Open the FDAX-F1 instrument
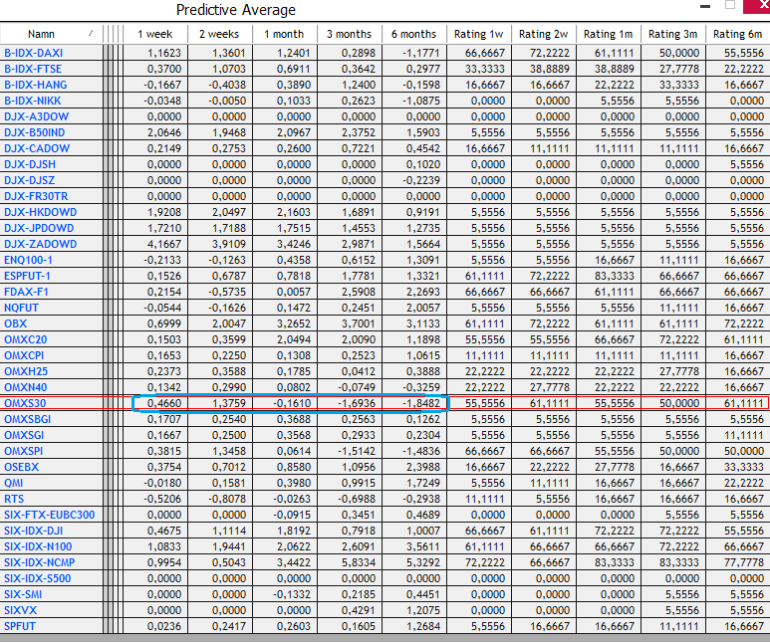Image resolution: width=770 pixels, height=643 pixels. tap(26, 292)
